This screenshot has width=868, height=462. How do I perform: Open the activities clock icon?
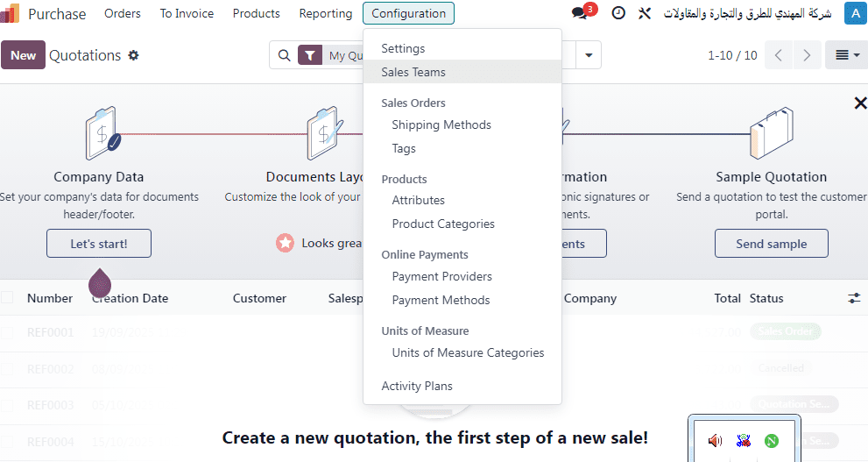[618, 13]
